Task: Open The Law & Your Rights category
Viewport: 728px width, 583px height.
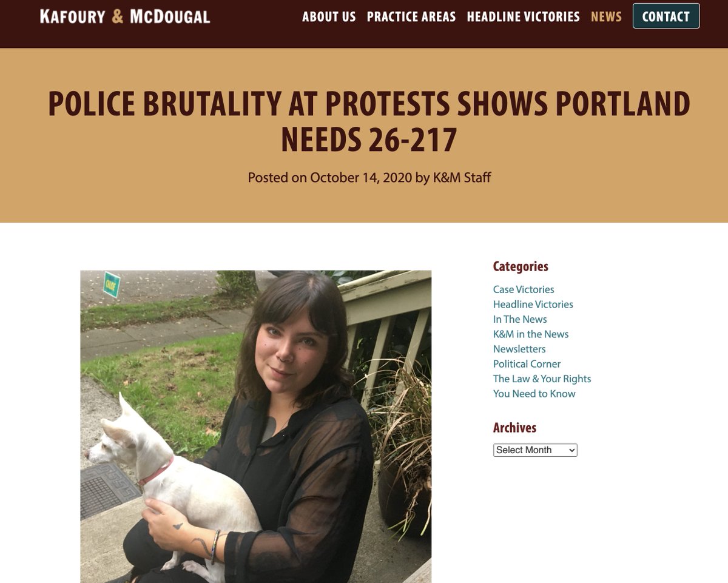Action: 542,379
